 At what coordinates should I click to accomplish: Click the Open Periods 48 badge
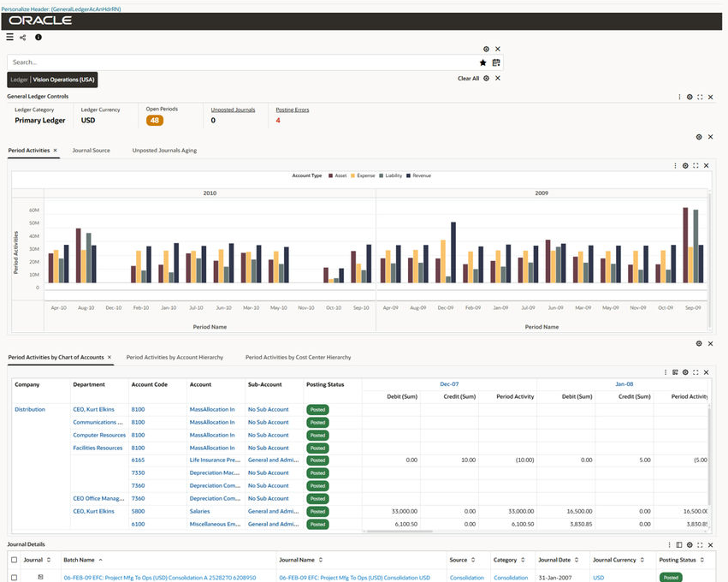point(155,121)
